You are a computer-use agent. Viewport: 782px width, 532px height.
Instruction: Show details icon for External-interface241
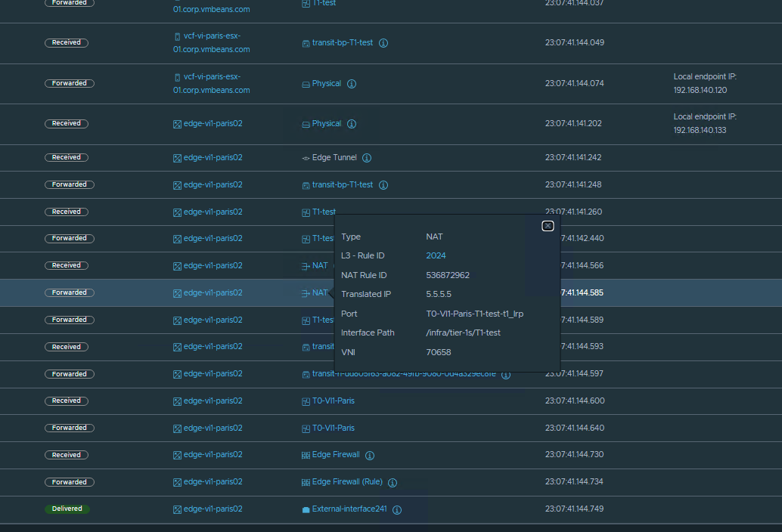click(397, 509)
